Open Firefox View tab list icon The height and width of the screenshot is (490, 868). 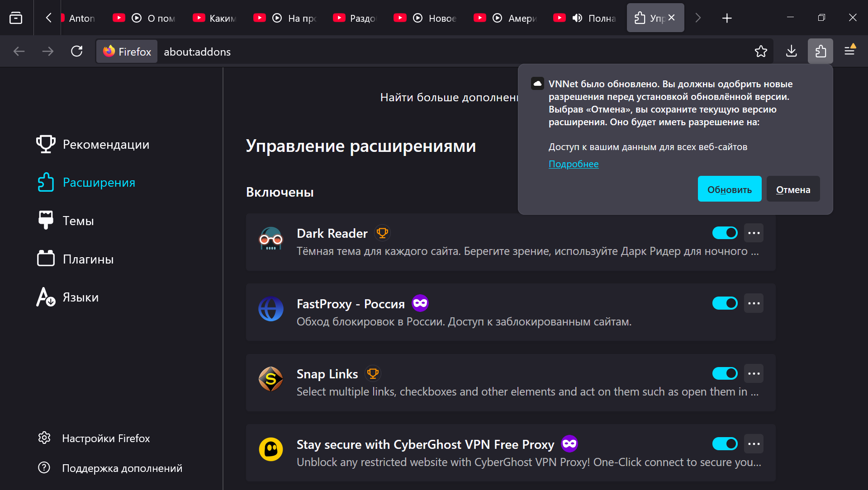click(16, 18)
